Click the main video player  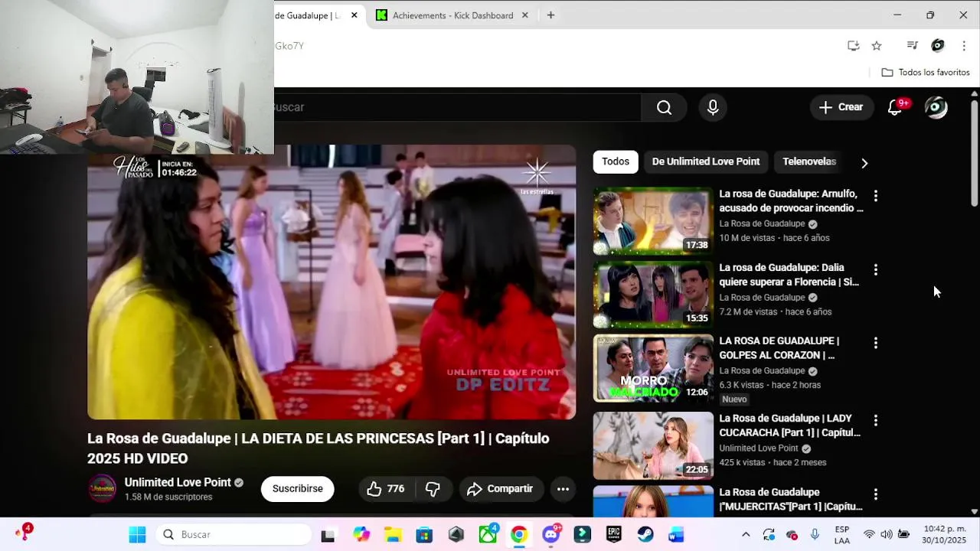click(x=332, y=282)
